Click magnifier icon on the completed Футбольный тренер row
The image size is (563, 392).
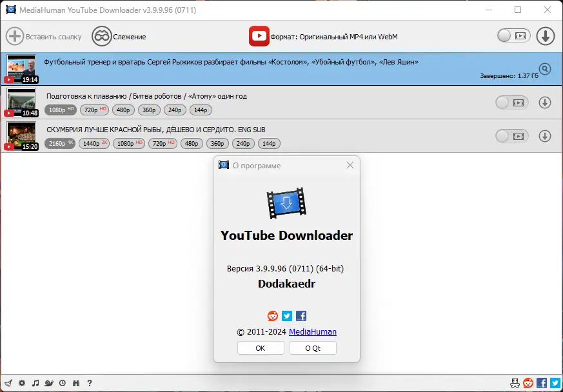[x=545, y=68]
